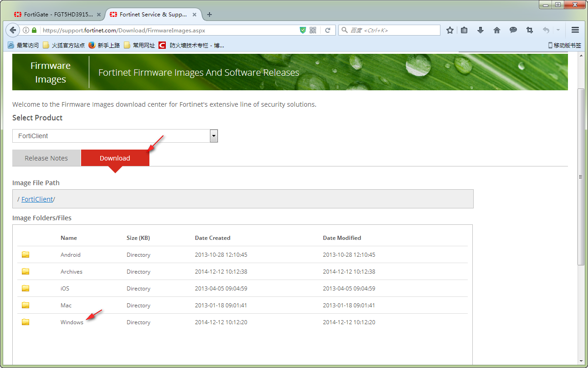Click Archives date modified 2014-12-12 10:12:38
588x368 pixels.
coord(349,272)
